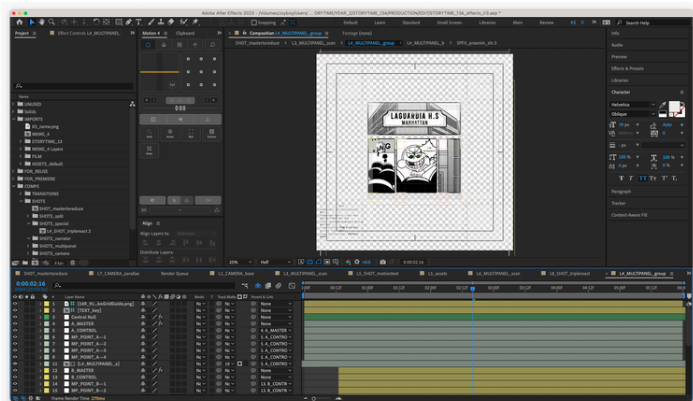Viewport: 693px width, 401px height.
Task: Toggle the frame blending timeline switch
Action: [268, 286]
